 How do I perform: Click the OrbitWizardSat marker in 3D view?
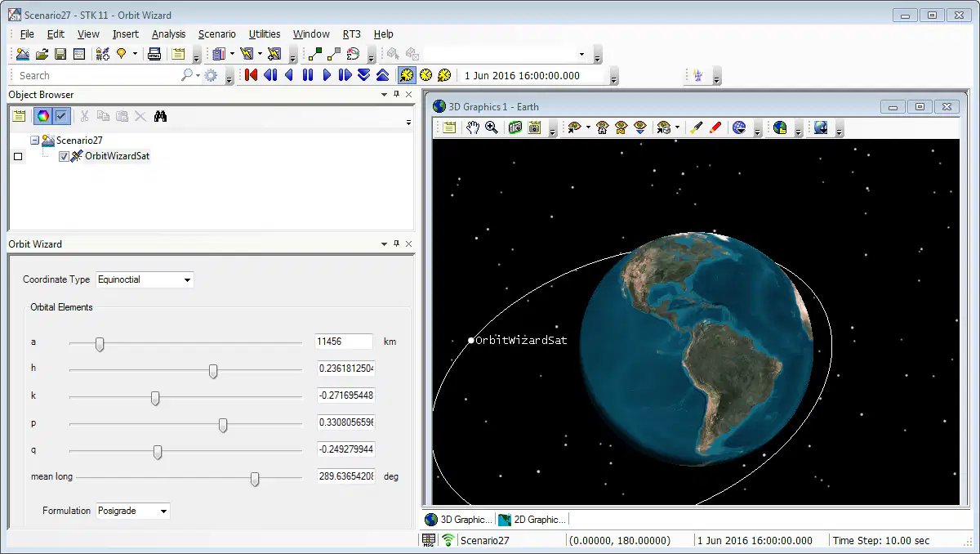[x=471, y=340]
